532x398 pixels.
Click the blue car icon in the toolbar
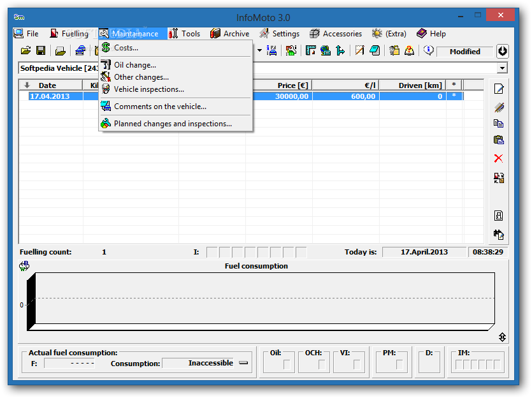point(80,50)
